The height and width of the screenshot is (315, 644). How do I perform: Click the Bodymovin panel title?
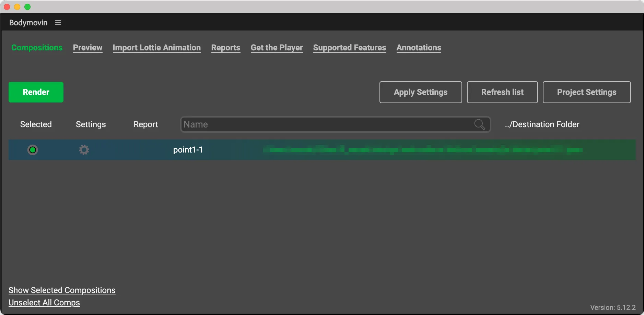[x=28, y=23]
